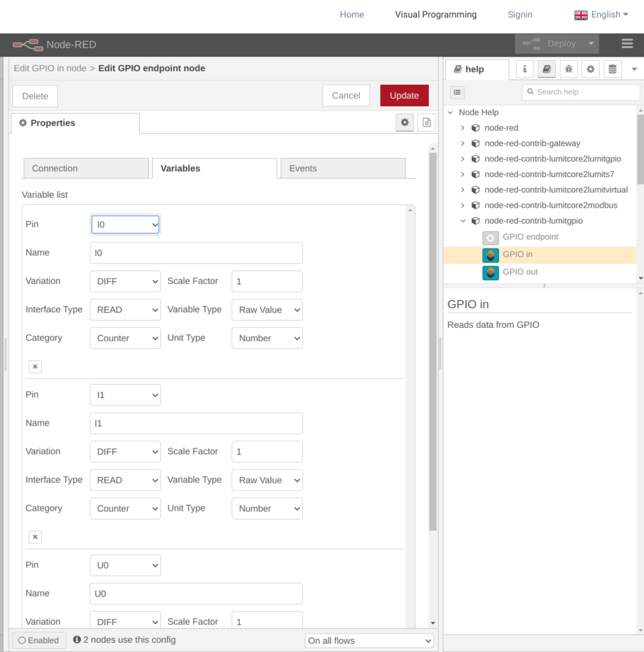The width and height of the screenshot is (644, 652).
Task: Click the UK flag language icon
Action: point(580,15)
